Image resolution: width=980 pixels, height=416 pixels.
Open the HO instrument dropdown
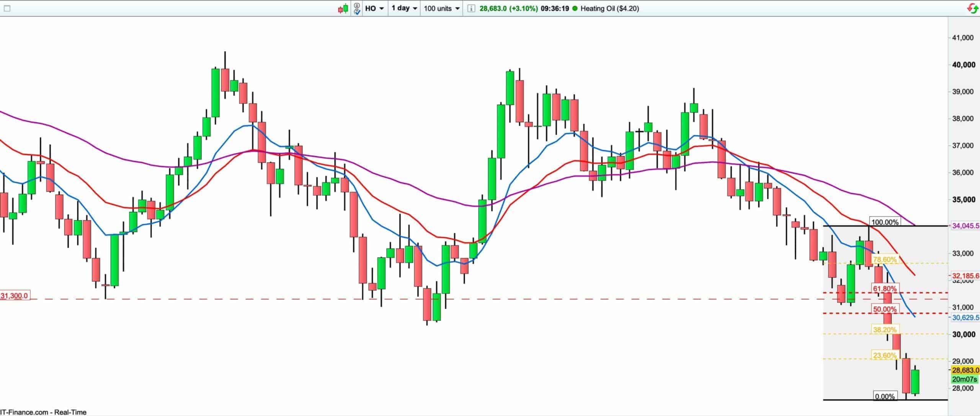[x=374, y=8]
